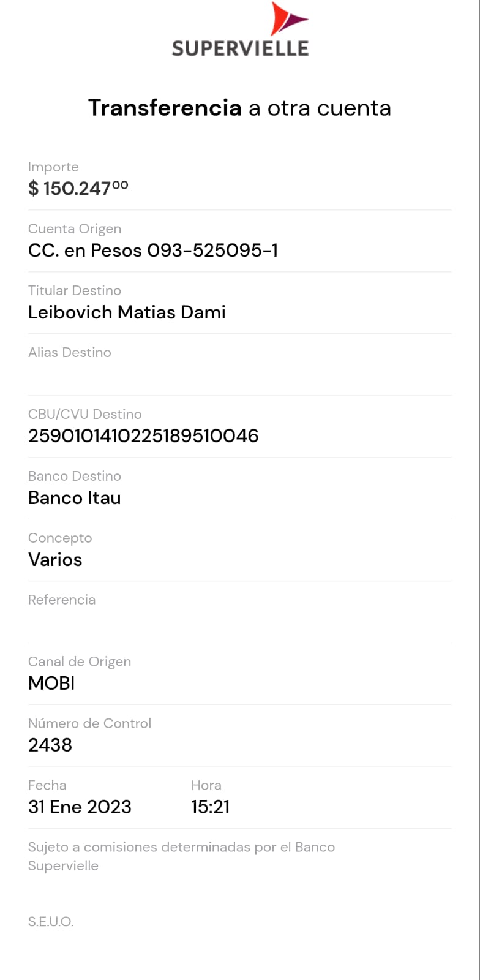Click the date 31 Ene 2023
The width and height of the screenshot is (480, 980).
click(x=80, y=807)
